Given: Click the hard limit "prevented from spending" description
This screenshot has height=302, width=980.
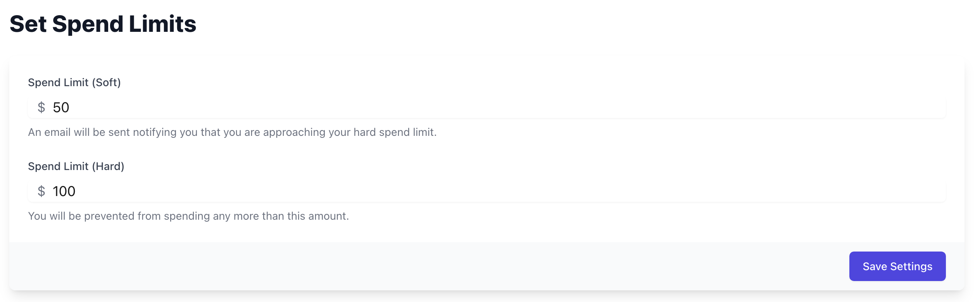Looking at the screenshot, I should [188, 216].
